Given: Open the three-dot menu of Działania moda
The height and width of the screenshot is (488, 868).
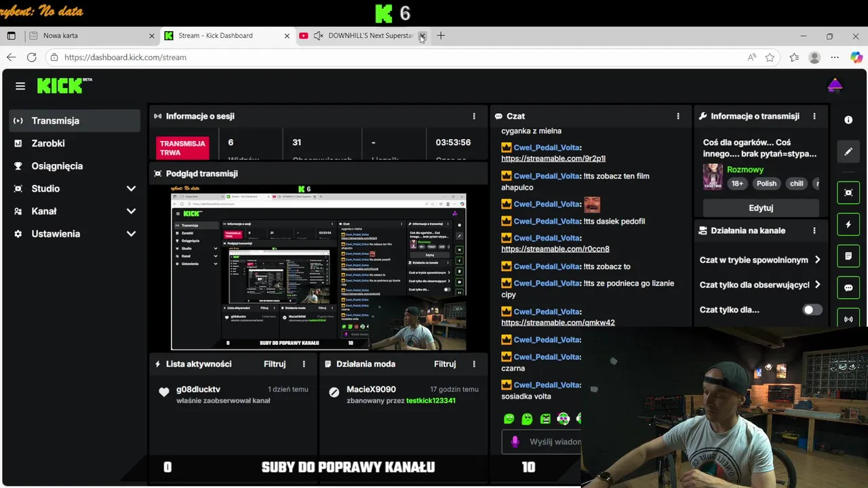Looking at the screenshot, I should (x=474, y=364).
